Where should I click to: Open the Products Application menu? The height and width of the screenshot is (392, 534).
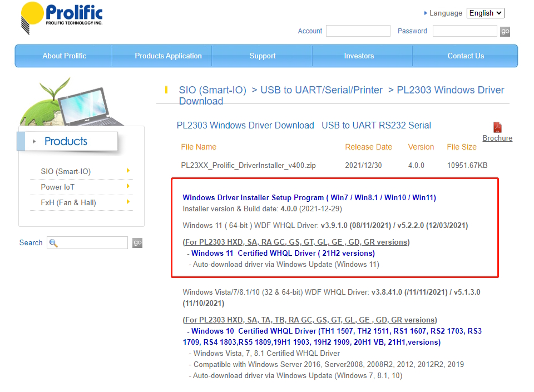coord(168,56)
